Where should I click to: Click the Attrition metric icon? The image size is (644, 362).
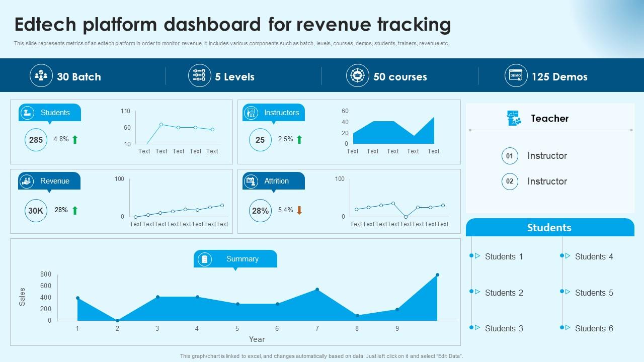[251, 180]
